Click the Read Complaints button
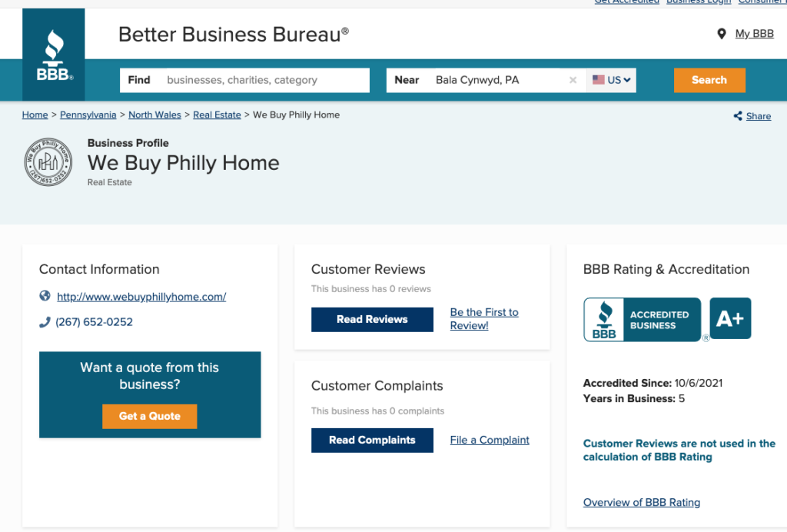 pos(372,441)
